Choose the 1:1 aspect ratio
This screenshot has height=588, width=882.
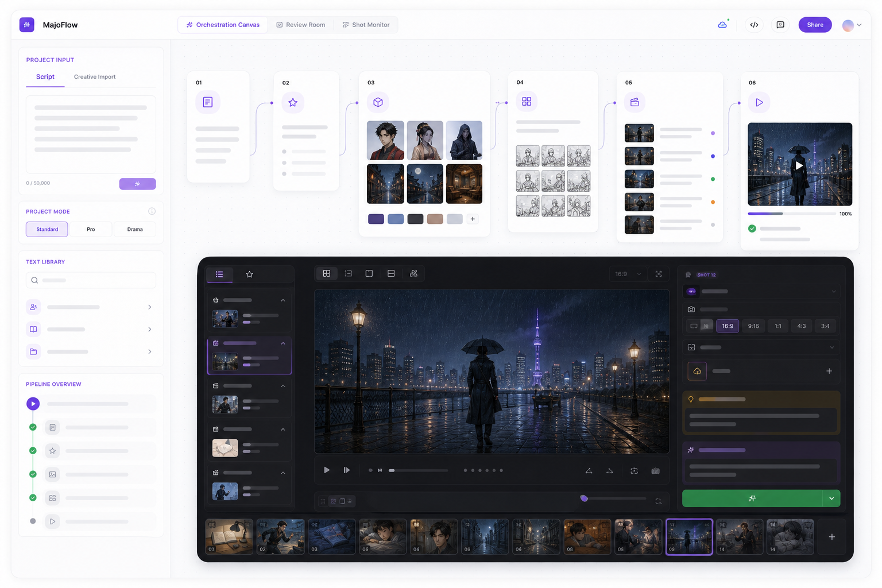(778, 326)
